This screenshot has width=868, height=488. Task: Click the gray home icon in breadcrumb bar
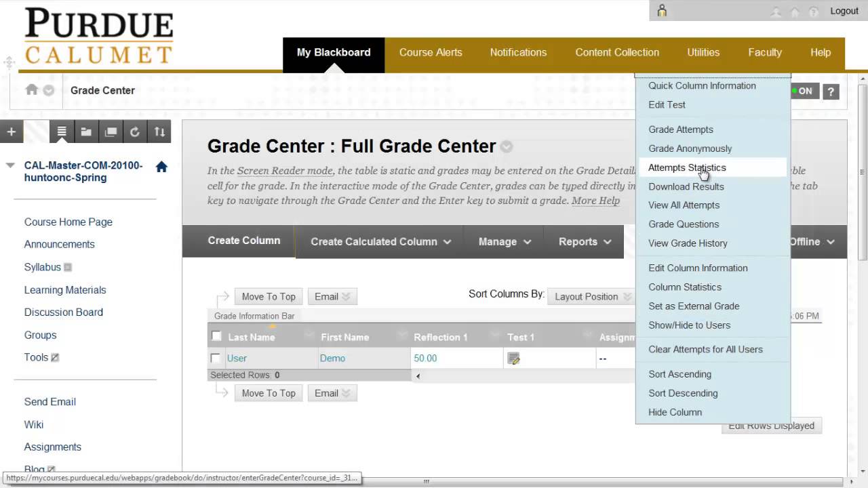(31, 89)
